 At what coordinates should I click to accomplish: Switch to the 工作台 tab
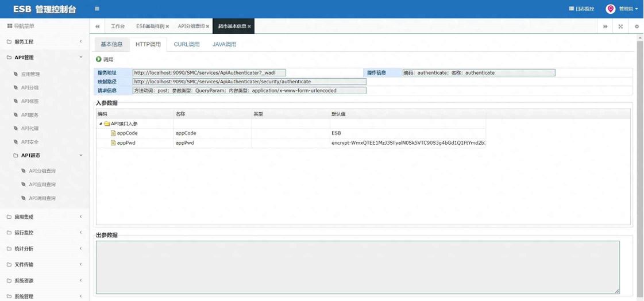pos(117,26)
